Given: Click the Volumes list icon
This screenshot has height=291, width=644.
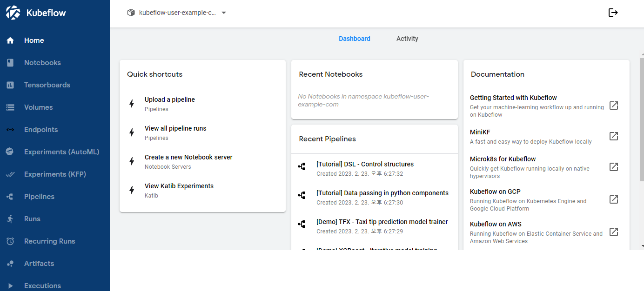Looking at the screenshot, I should pos(10,107).
